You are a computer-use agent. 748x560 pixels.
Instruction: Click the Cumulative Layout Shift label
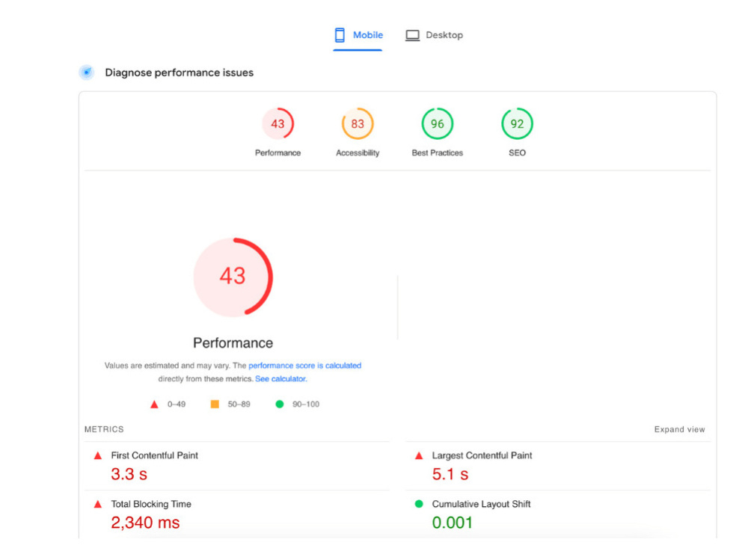pyautogui.click(x=481, y=504)
